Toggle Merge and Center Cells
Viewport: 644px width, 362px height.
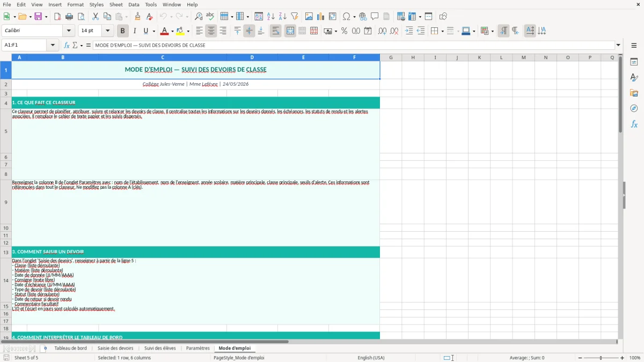[290, 31]
